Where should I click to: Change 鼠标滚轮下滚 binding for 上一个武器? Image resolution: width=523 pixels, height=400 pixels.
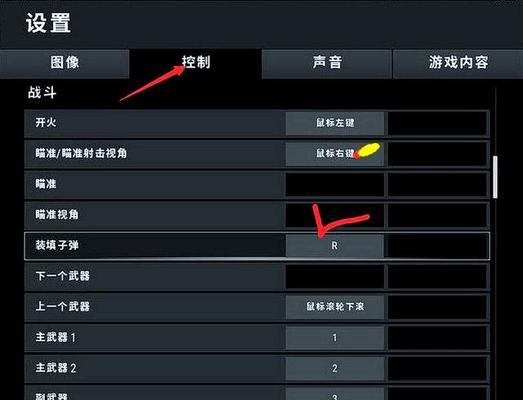click(335, 307)
